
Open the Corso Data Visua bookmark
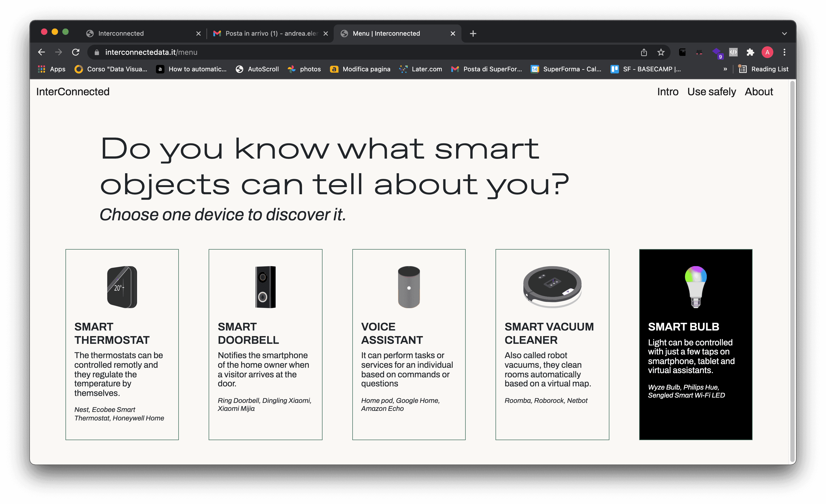pos(111,69)
